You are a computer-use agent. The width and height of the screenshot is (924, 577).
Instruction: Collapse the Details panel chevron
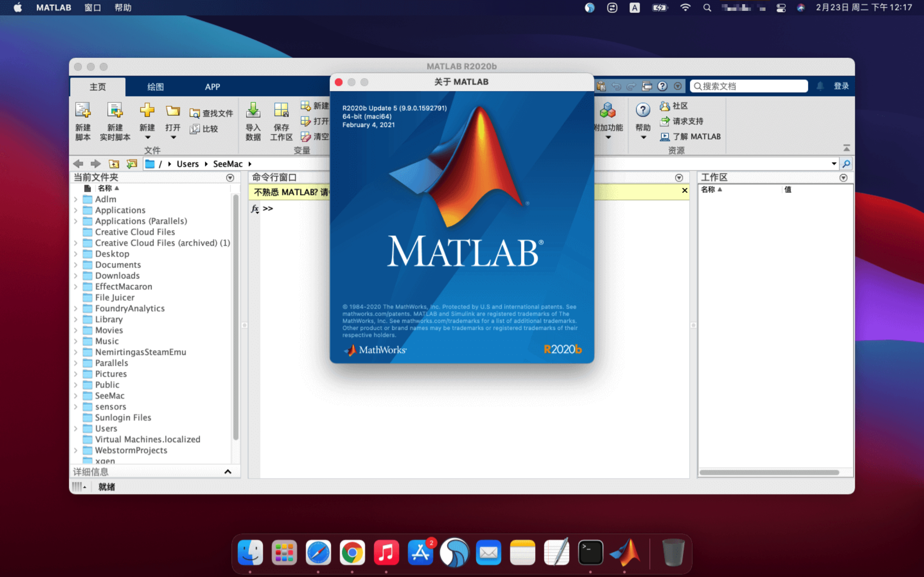pyautogui.click(x=228, y=472)
